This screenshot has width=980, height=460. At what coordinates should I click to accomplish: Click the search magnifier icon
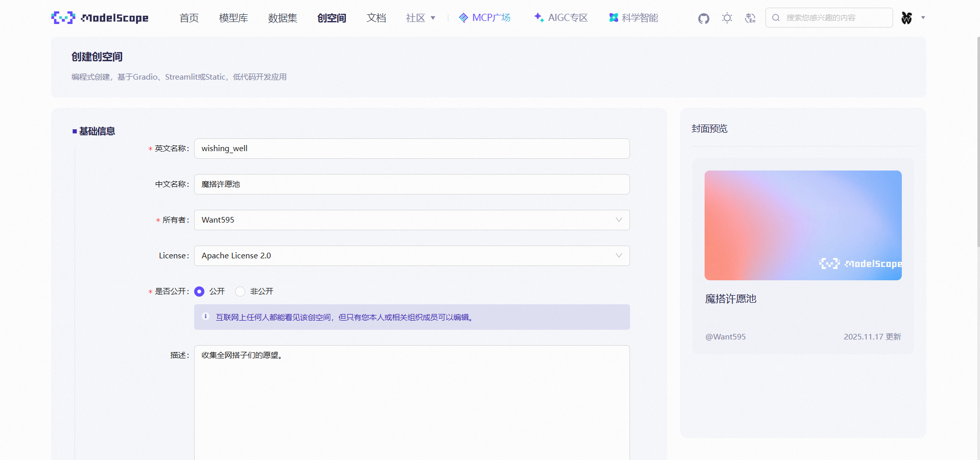(776, 18)
